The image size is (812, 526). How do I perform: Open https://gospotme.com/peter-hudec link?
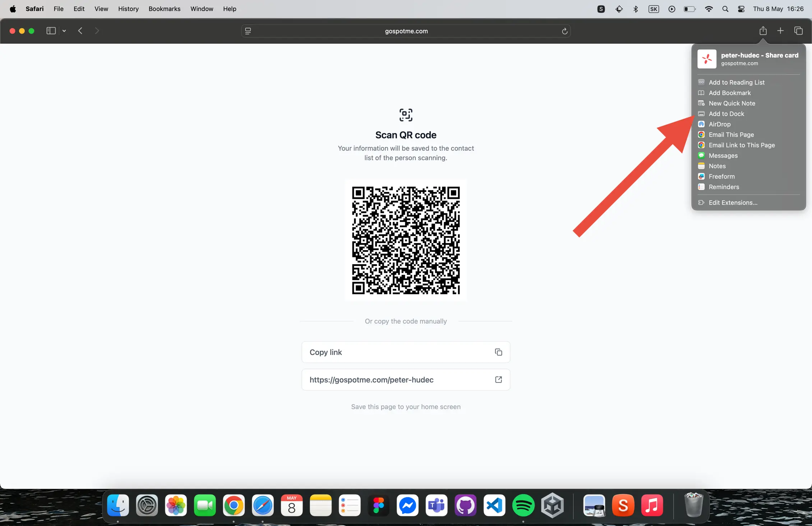(x=406, y=380)
